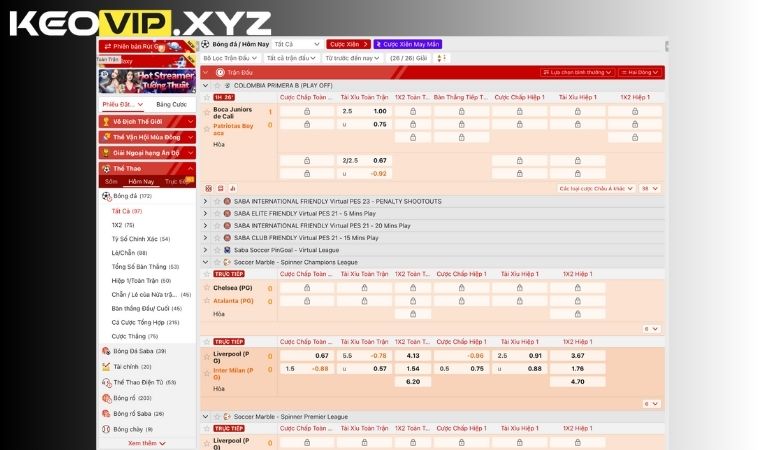Toggle favorite star for Saba Soccer PinGoal league

[x=216, y=250]
